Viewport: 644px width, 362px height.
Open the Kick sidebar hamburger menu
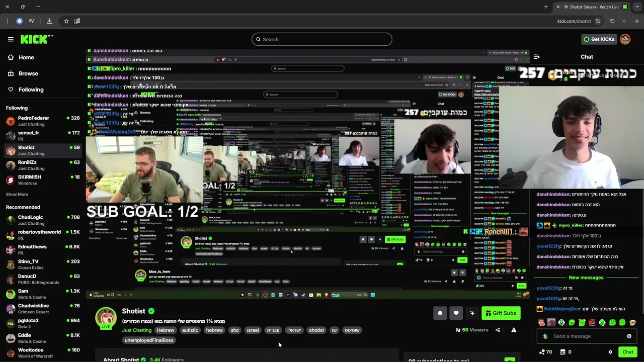pyautogui.click(x=11, y=39)
